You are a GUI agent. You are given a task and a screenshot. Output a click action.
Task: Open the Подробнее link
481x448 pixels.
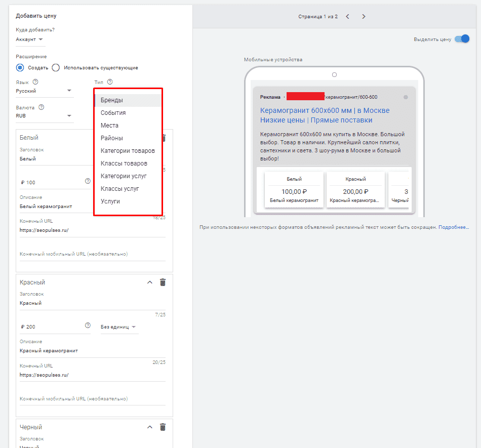(454, 227)
